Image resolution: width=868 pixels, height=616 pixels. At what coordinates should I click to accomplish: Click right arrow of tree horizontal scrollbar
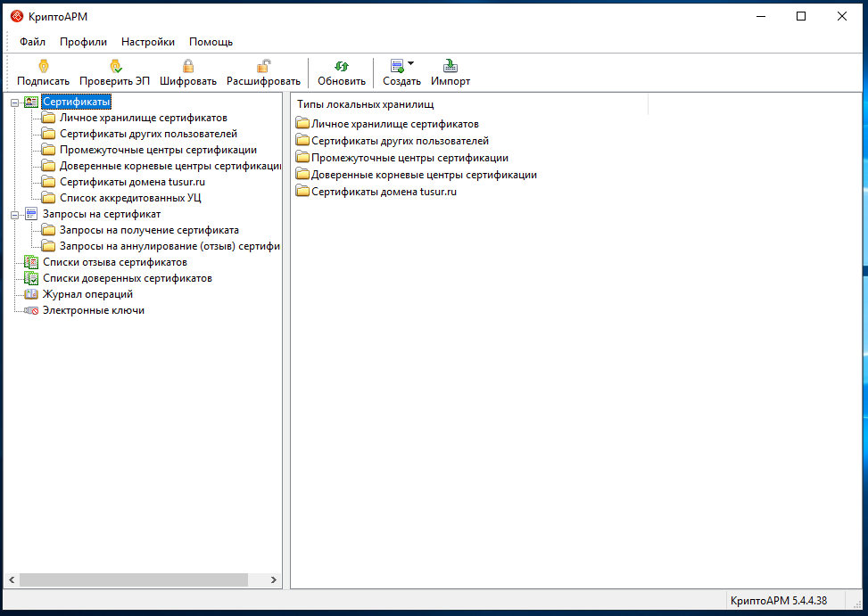coord(274,579)
